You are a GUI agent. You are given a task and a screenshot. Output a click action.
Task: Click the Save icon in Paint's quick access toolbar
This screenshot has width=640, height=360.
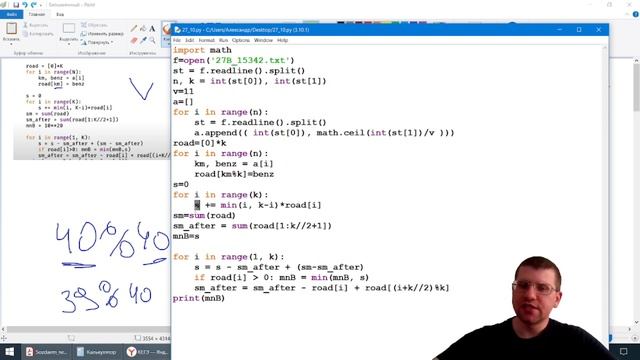click(x=16, y=5)
